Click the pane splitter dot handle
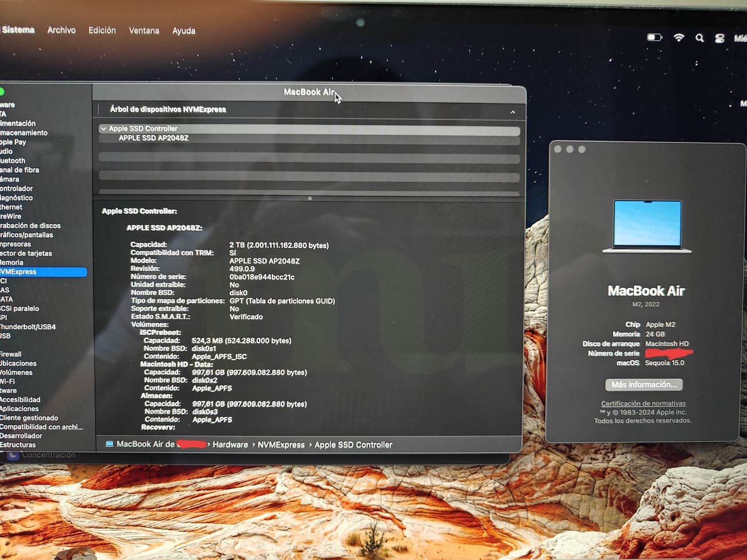Image resolution: width=747 pixels, height=560 pixels. (310, 198)
